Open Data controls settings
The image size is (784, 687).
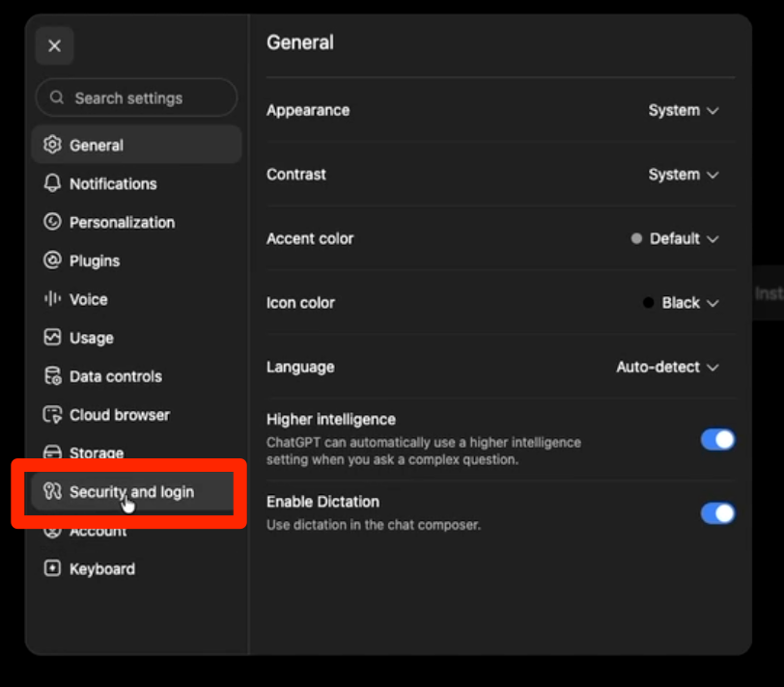pos(136,375)
